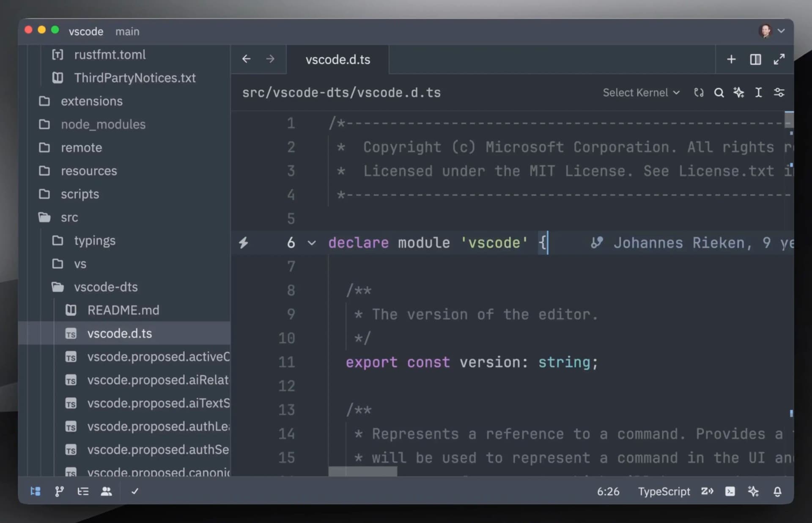The height and width of the screenshot is (523, 812).
Task: Toggle the outline panel icon in status bar
Action: [x=83, y=491]
